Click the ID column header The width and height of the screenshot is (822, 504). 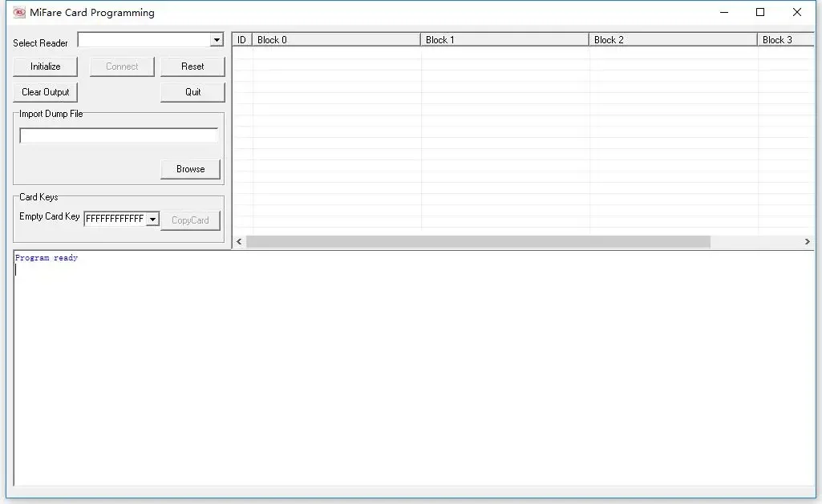[x=242, y=40]
